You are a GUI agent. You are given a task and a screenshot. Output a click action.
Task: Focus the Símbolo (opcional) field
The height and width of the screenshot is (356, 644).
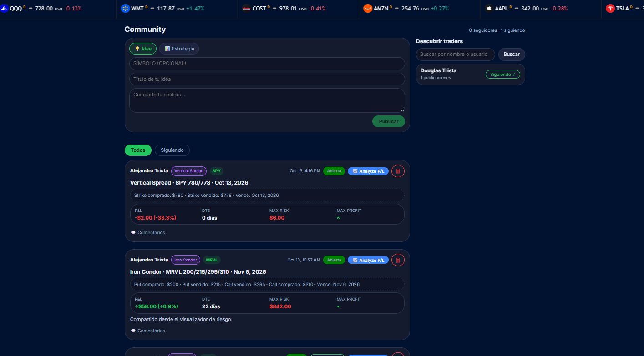(267, 63)
